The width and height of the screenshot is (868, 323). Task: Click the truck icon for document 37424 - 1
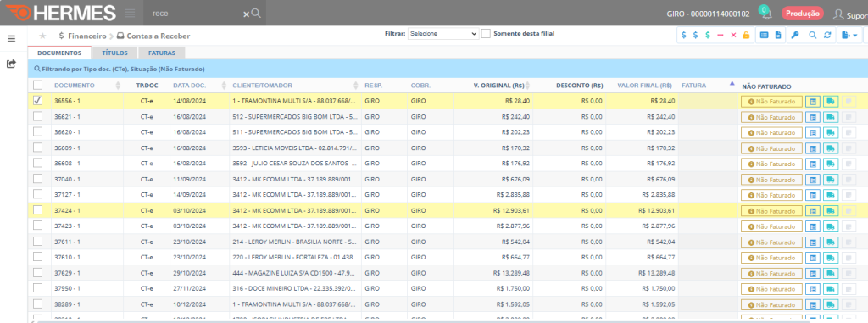point(831,211)
